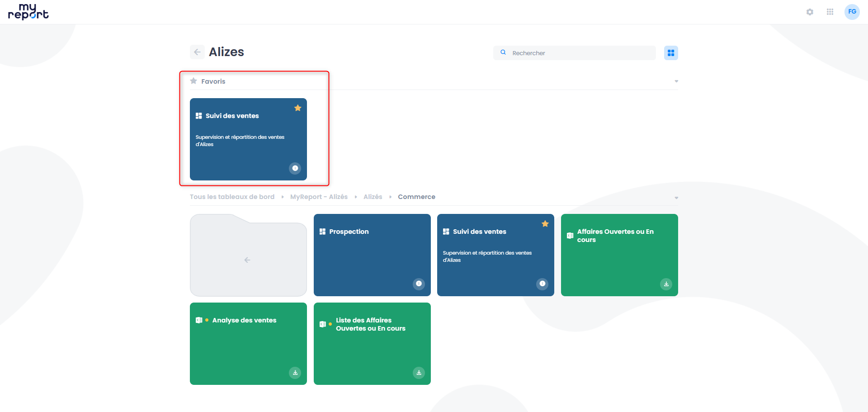Download the Analyse des ventes report
868x412 pixels.
[295, 373]
